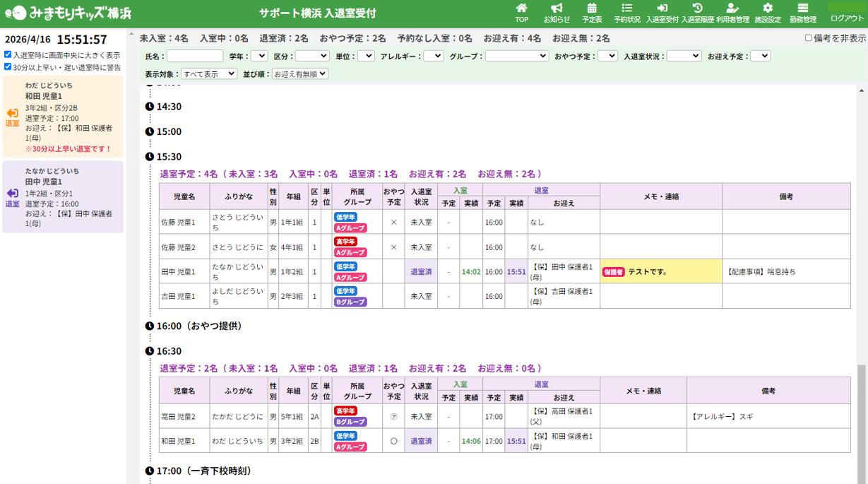Open お知らせ megaphone icon

[x=557, y=8]
